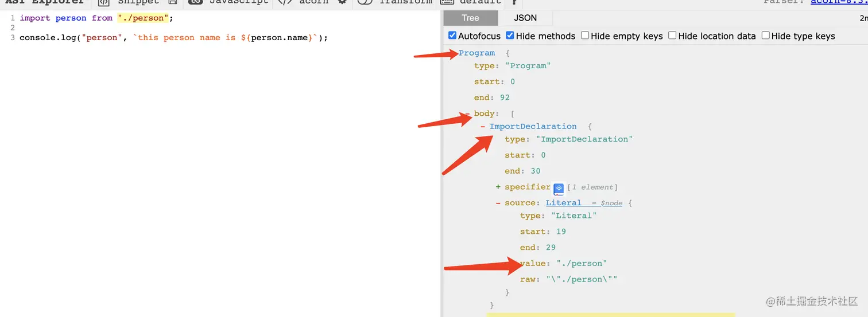Select the ImportDeclaration node name
This screenshot has width=868, height=317.
point(533,127)
